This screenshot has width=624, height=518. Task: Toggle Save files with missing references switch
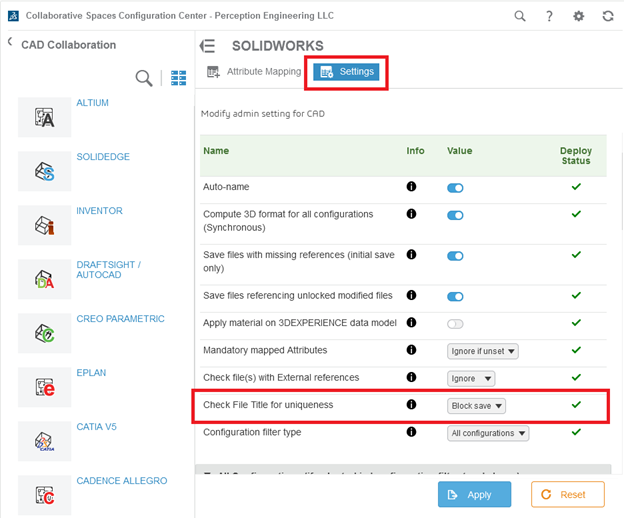coord(455,256)
